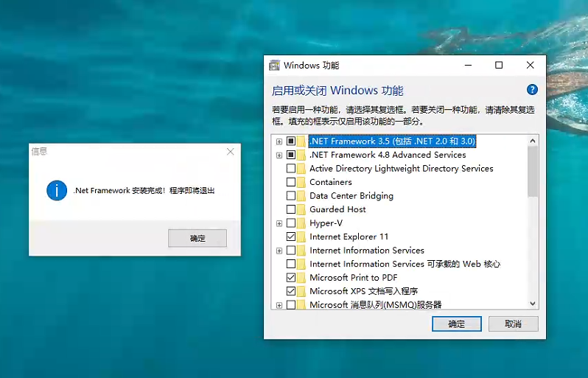Expand the Hyper-V tree node

pyautogui.click(x=279, y=223)
